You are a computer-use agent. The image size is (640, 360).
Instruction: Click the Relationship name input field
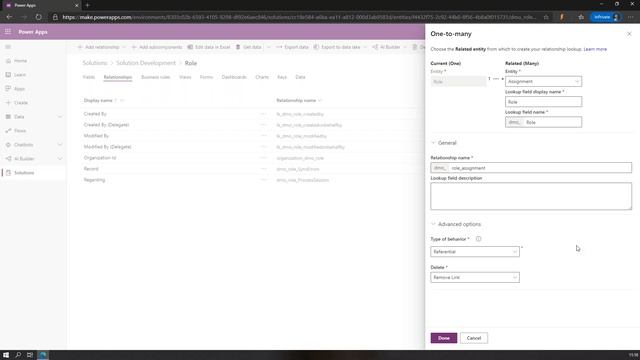(531, 168)
